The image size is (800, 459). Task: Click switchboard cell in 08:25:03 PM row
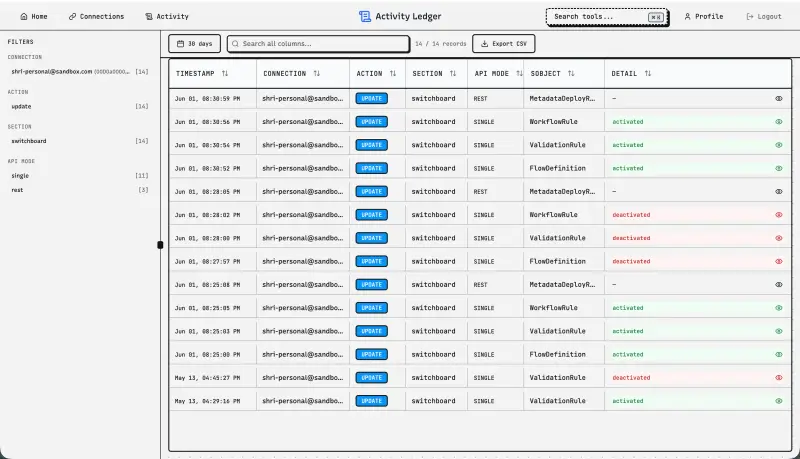[x=434, y=331]
